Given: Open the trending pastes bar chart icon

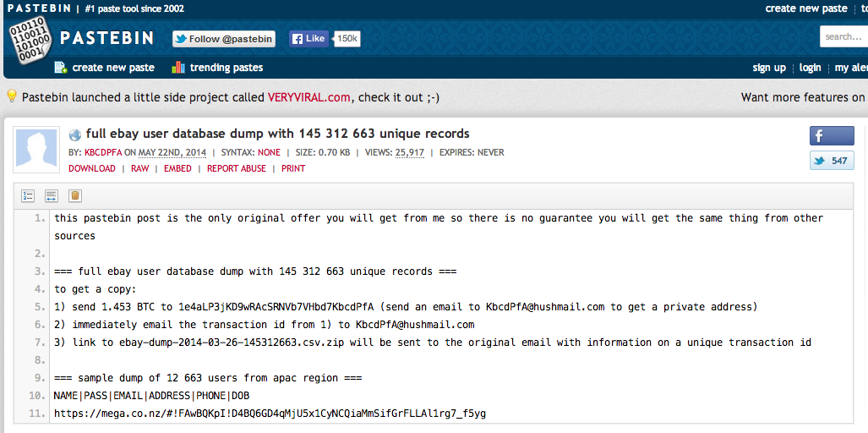Looking at the screenshot, I should click(x=177, y=68).
